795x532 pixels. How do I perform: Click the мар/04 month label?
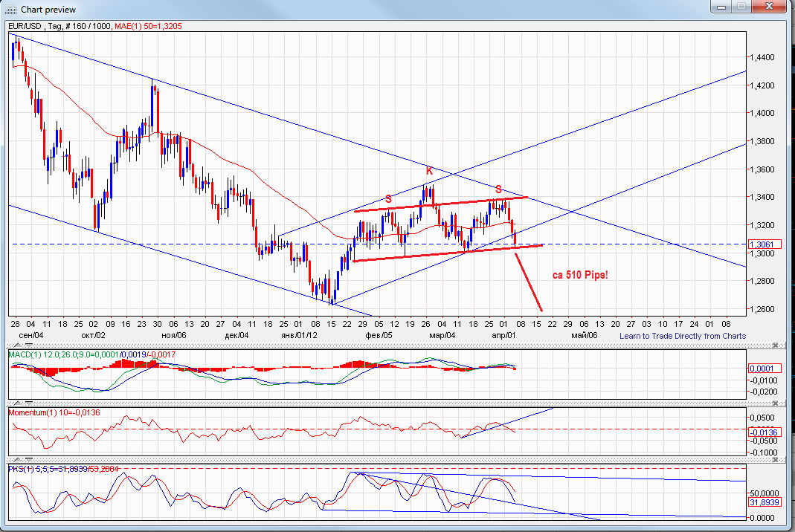(x=442, y=335)
